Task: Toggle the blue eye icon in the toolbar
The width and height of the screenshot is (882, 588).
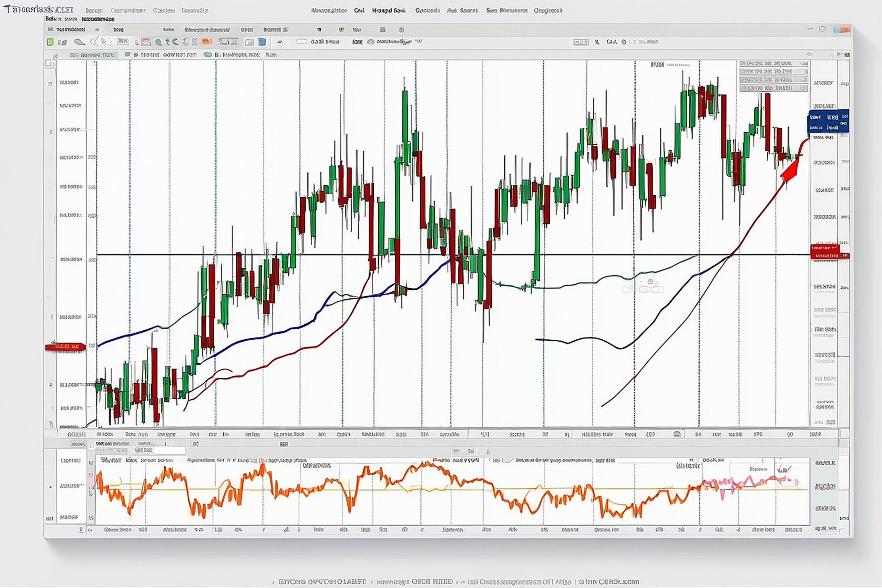Action: (x=370, y=42)
